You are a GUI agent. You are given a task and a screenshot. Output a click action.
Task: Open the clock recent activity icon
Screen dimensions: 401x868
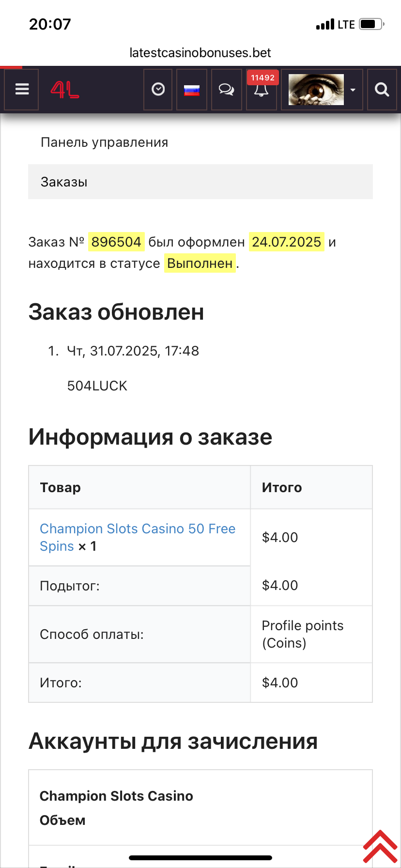pos(158,90)
